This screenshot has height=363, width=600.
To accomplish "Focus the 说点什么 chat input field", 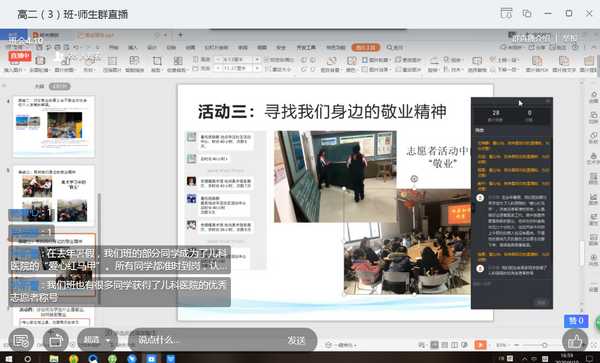I will point(207,340).
